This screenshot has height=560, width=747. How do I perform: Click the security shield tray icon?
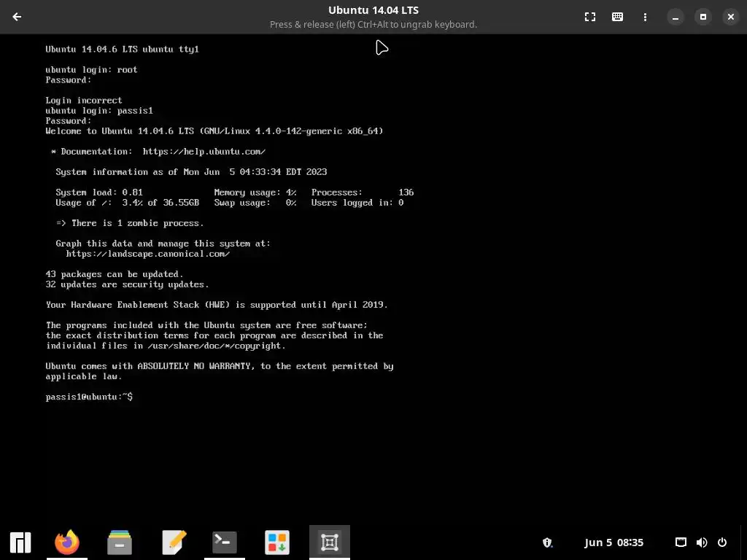click(547, 542)
